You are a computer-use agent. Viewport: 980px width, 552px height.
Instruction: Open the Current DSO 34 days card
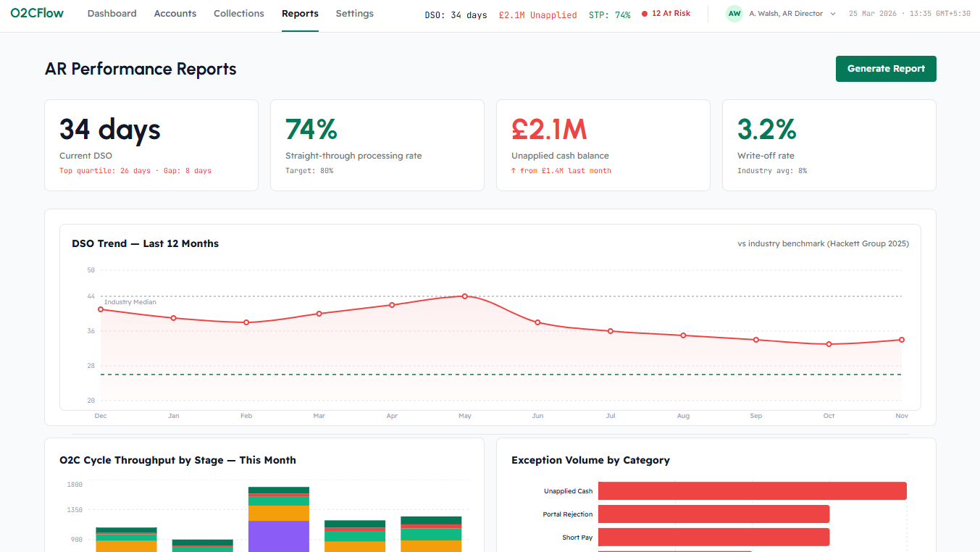(x=151, y=145)
